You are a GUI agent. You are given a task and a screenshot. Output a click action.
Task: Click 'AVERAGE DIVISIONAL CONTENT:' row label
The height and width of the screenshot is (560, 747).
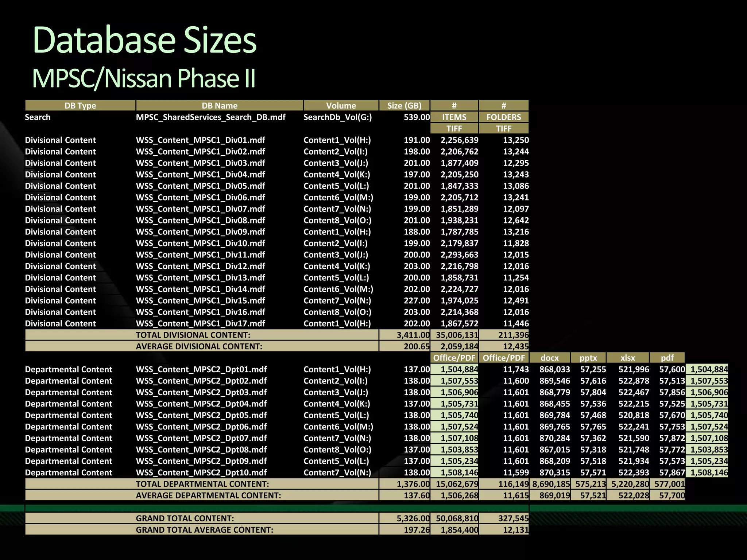[199, 346]
